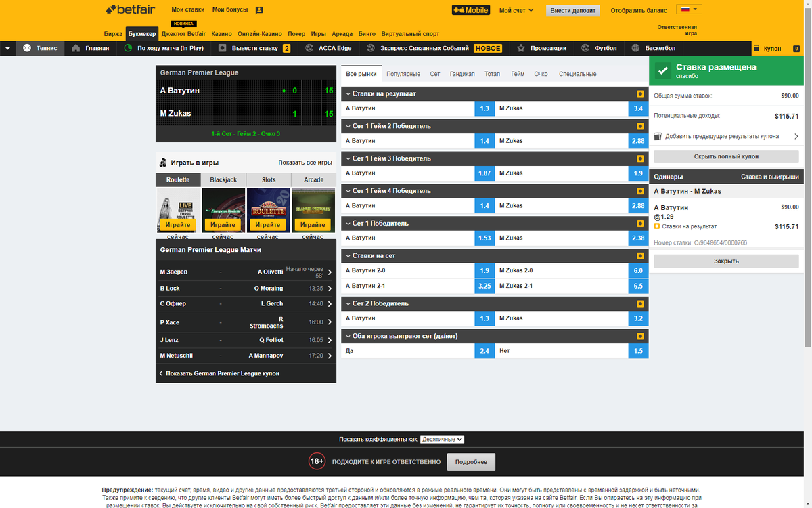Image resolution: width=812 pixels, height=508 pixels.
Task: Click the Теннис tennis-ball icon
Action: pos(27,48)
